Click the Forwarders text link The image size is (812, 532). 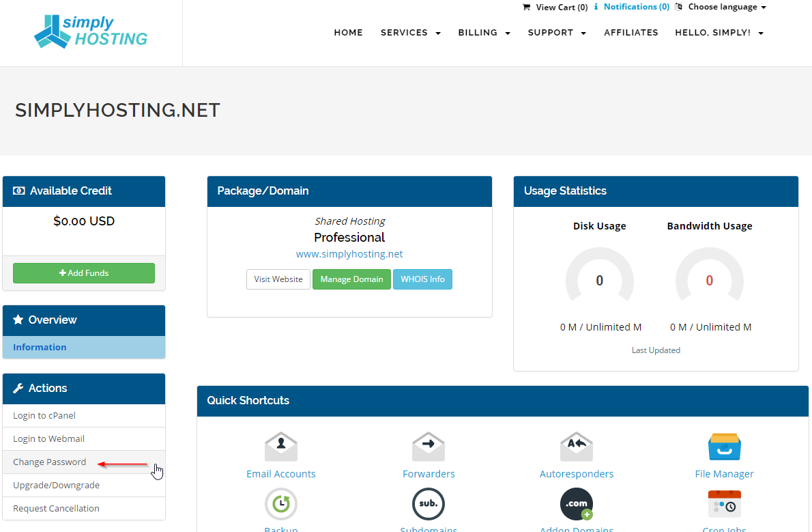(429, 474)
